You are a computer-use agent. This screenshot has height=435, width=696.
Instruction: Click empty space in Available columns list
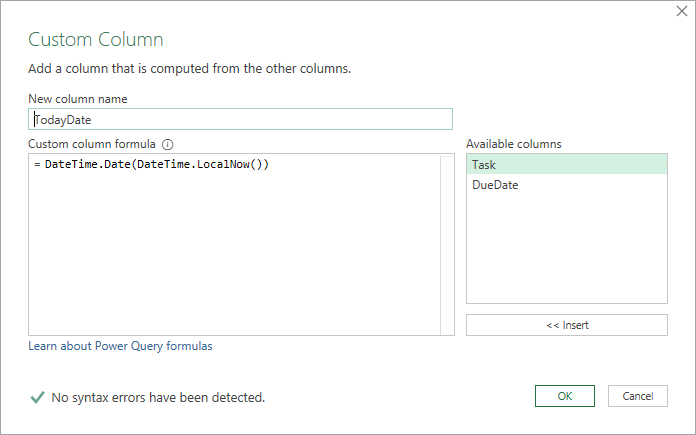click(566, 250)
